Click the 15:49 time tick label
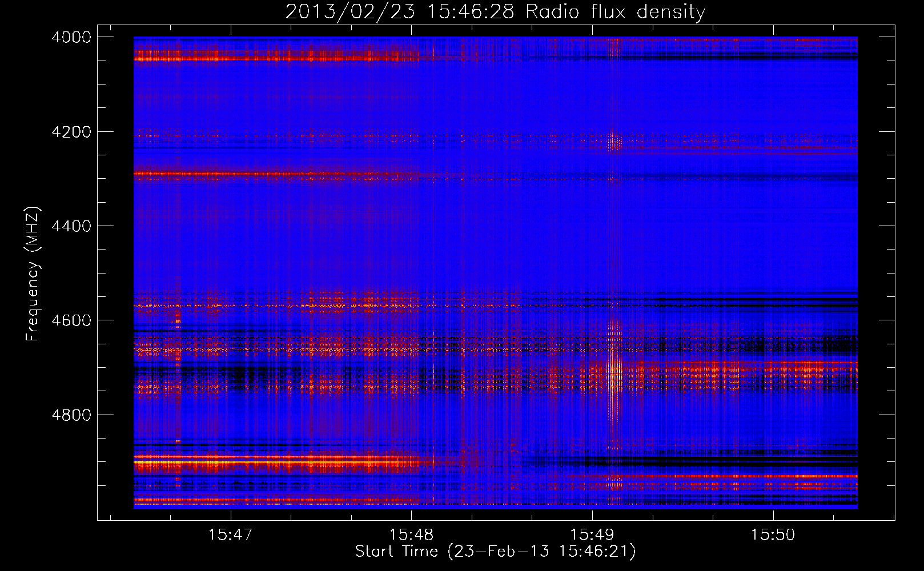 click(x=592, y=534)
